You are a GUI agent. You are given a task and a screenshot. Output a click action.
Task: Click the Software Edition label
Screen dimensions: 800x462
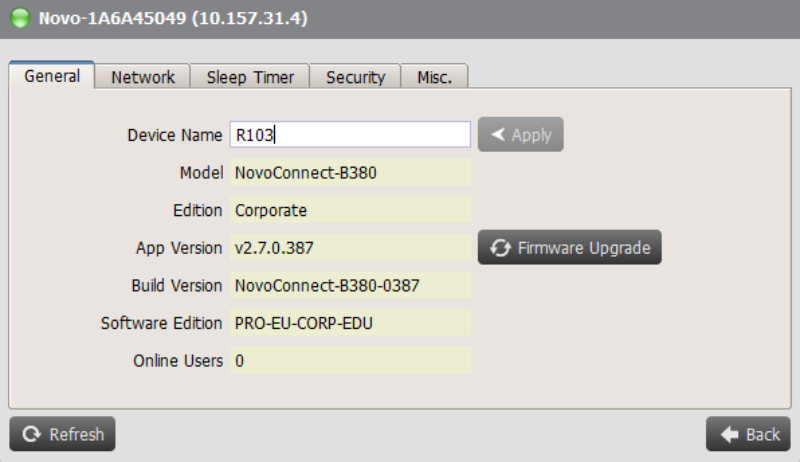tap(161, 323)
